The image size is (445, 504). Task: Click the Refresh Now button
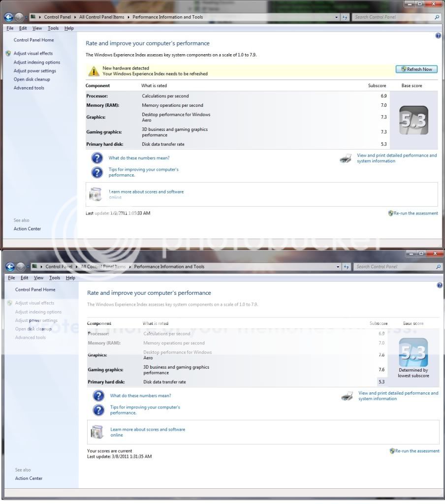coord(416,69)
